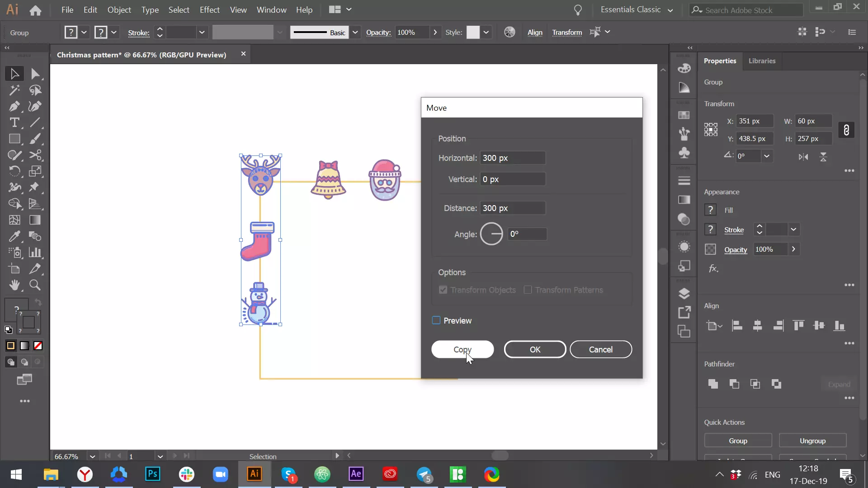The width and height of the screenshot is (868, 488).
Task: Swap fill and stroke colors
Action: pyautogui.click(x=38, y=302)
